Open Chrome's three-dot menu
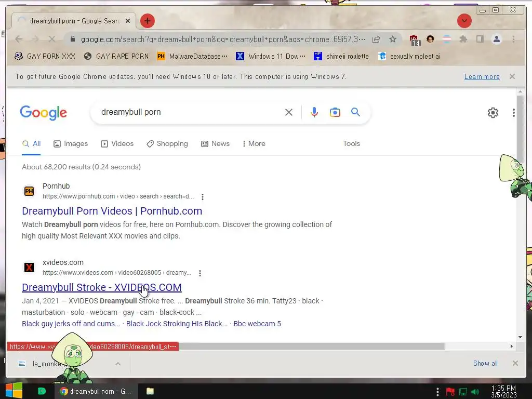The image size is (532, 399). 513,39
